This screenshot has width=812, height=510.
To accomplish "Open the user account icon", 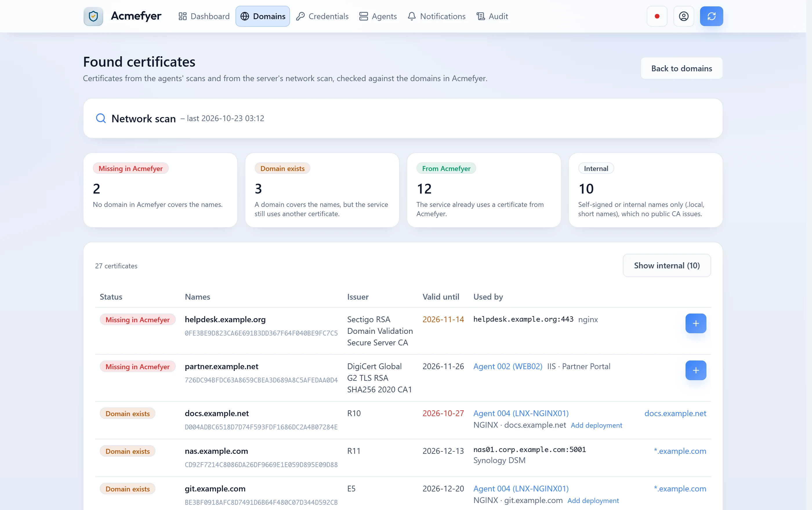I will coord(684,16).
